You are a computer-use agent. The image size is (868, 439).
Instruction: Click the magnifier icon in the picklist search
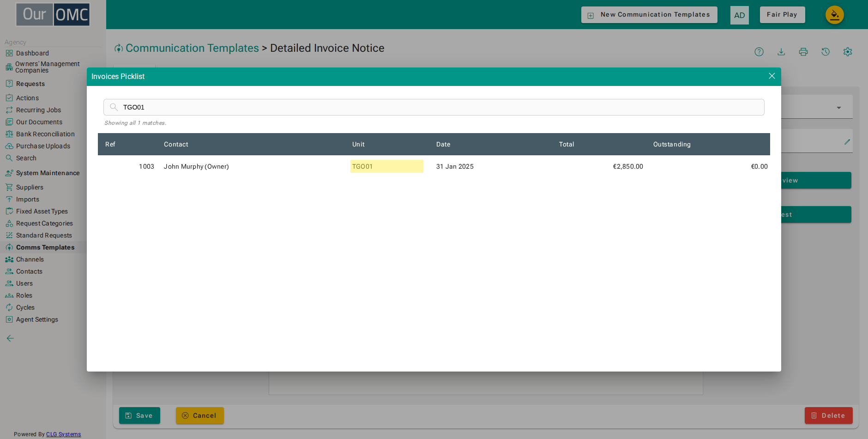pyautogui.click(x=114, y=107)
